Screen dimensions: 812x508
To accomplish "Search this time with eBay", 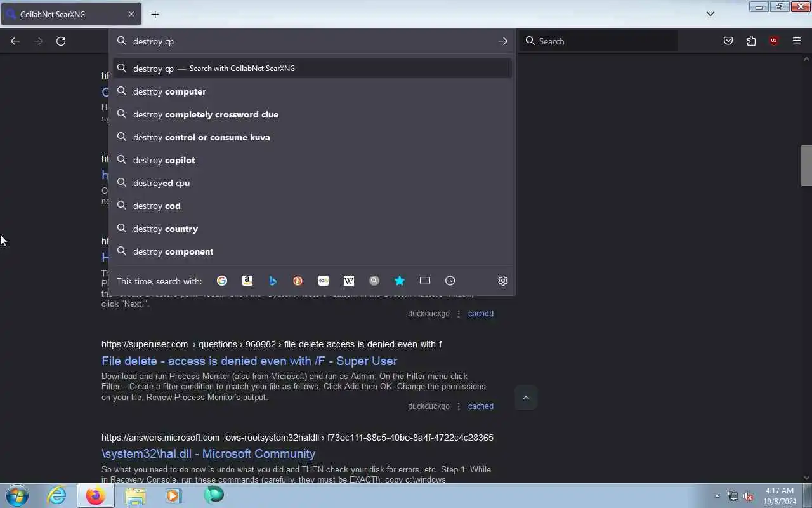I will click(x=324, y=281).
